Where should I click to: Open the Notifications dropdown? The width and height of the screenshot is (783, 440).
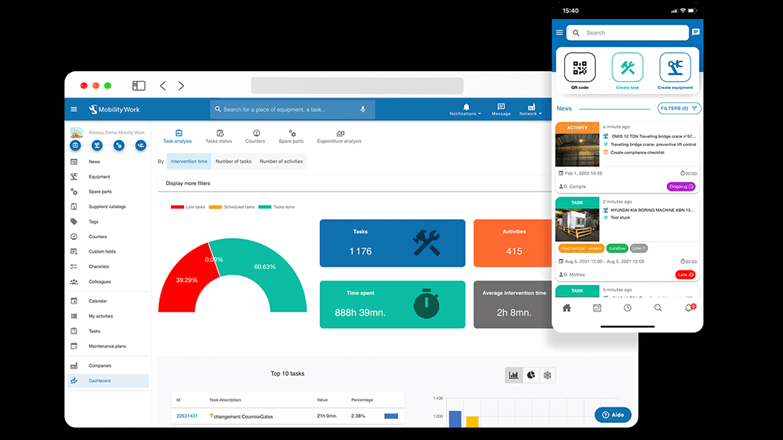click(x=465, y=109)
